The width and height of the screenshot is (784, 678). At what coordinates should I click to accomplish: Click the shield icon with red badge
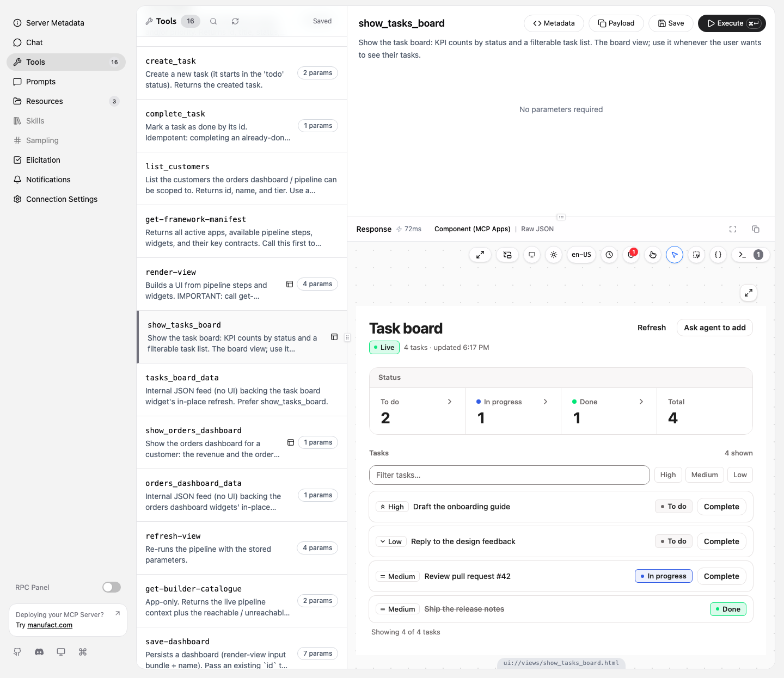click(631, 255)
